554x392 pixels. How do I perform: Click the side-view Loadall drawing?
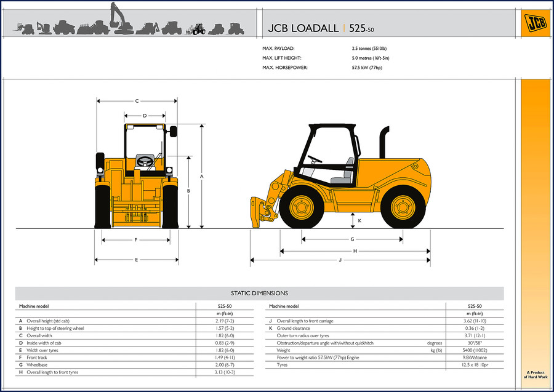[341, 177]
